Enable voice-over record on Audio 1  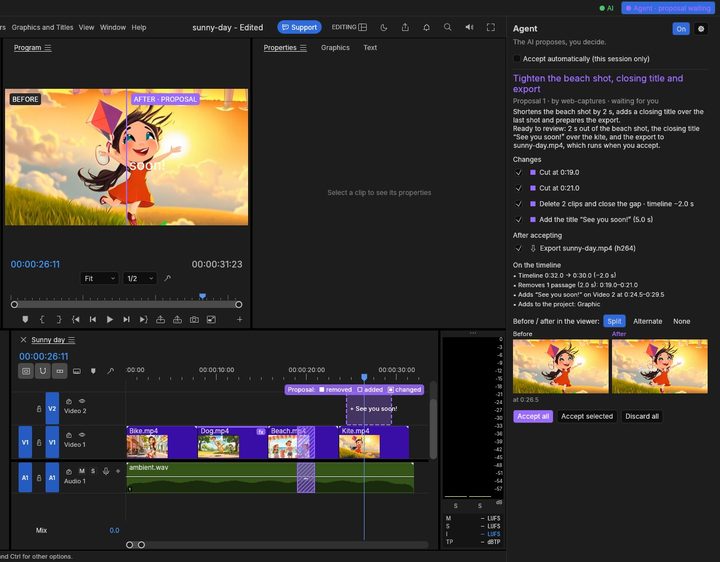point(106,471)
